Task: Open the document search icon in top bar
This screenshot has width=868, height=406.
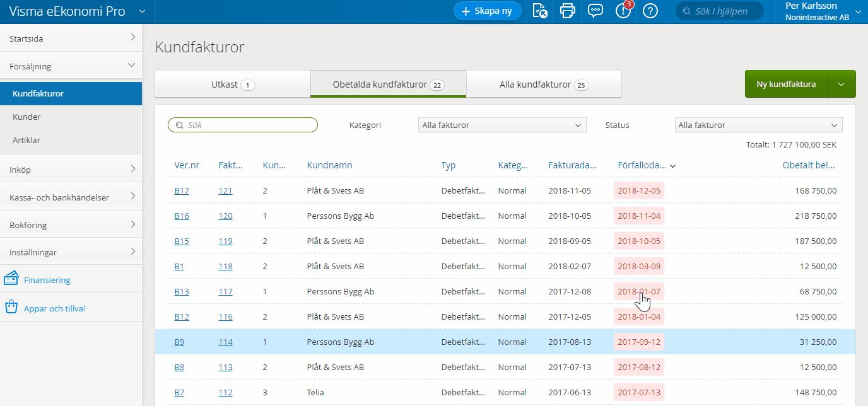Action: [540, 11]
